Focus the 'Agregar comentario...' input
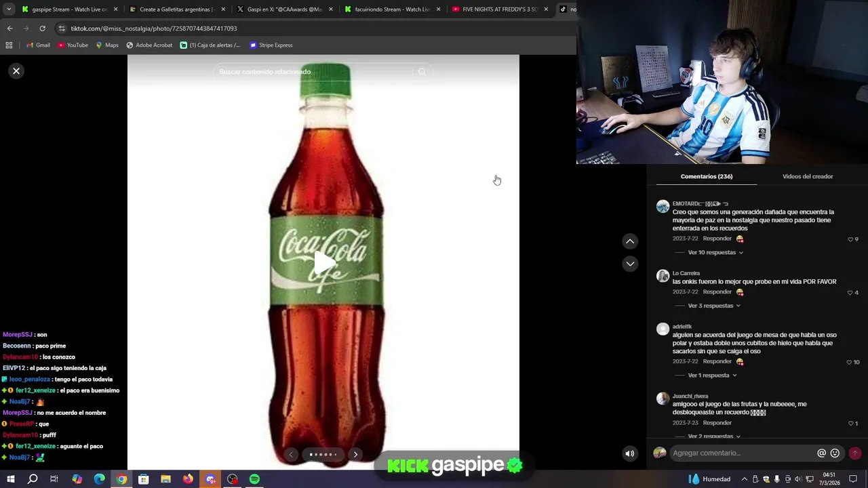 coord(743,453)
